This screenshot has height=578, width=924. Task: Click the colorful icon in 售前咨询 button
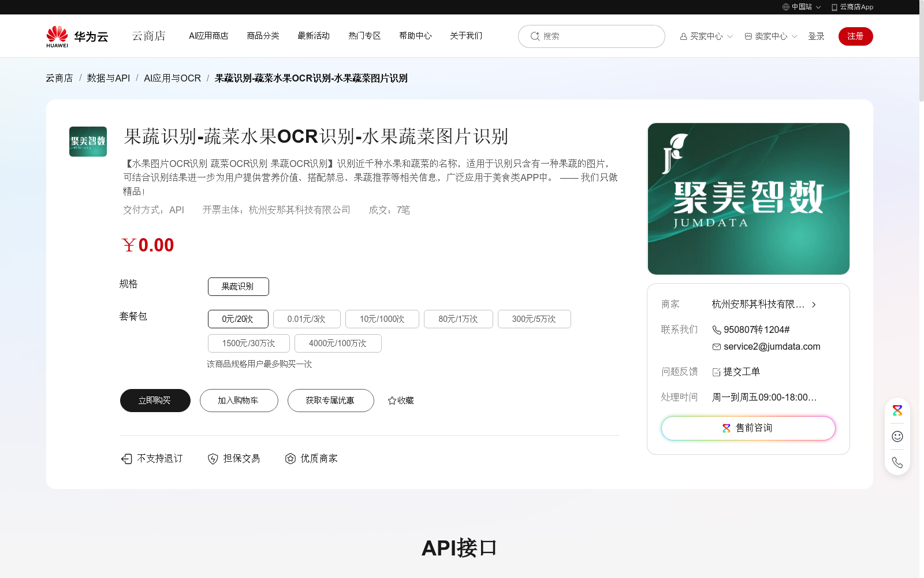[726, 428]
